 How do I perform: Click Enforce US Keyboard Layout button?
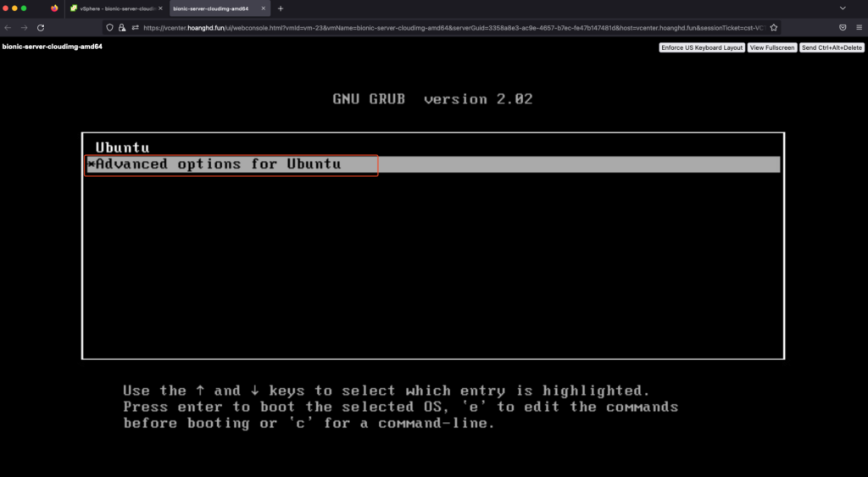click(x=702, y=47)
